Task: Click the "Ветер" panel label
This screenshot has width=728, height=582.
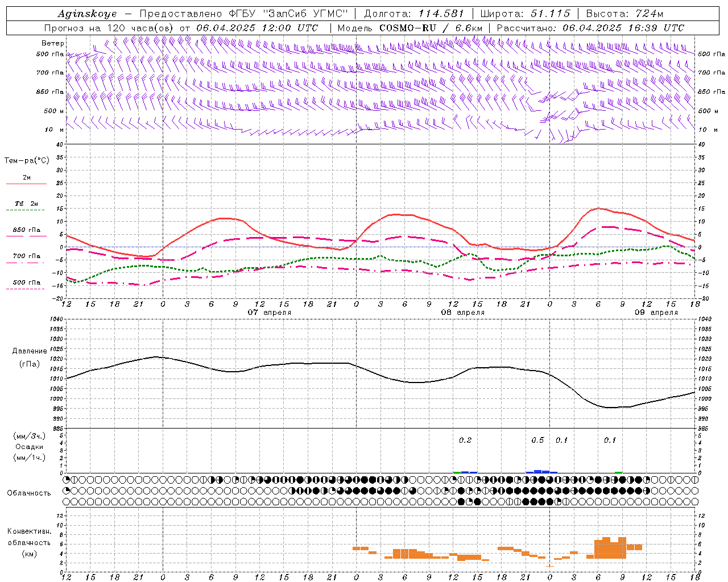Action: pos(53,43)
